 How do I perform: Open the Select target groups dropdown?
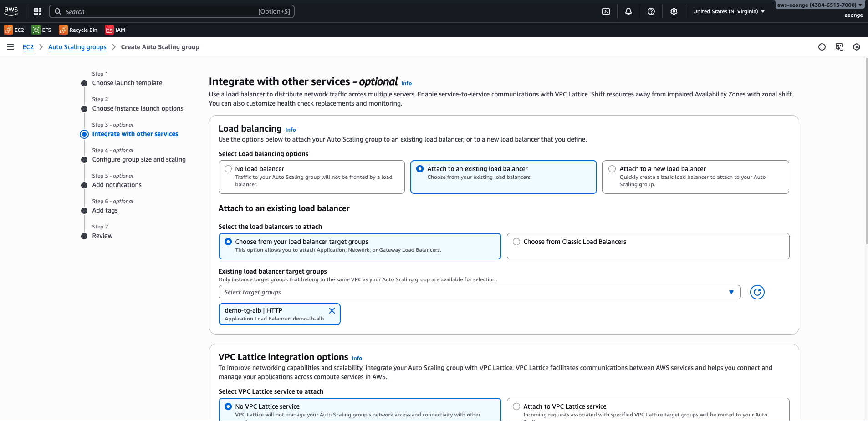[x=479, y=292]
